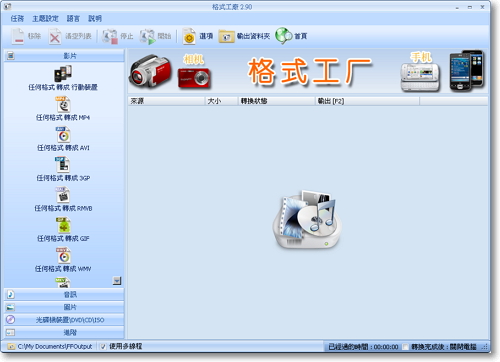Click the output folder icon in status bar
This screenshot has width=500, height=362.
[x=11, y=347]
